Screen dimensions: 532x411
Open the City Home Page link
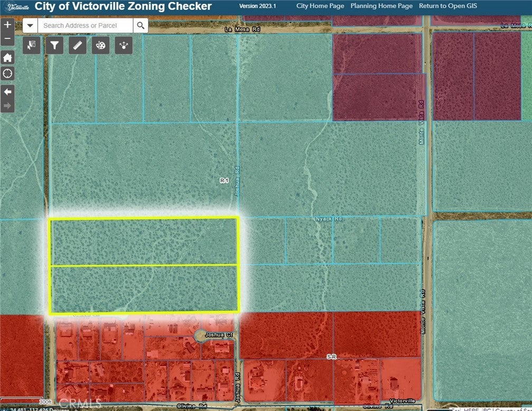tap(320, 6)
